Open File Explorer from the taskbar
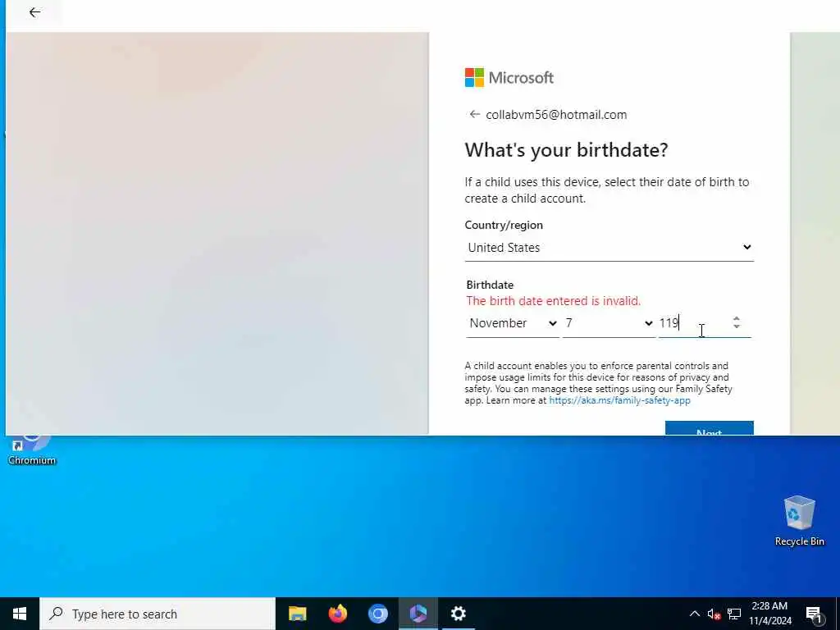Viewport: 840px width, 630px height. coord(297,614)
